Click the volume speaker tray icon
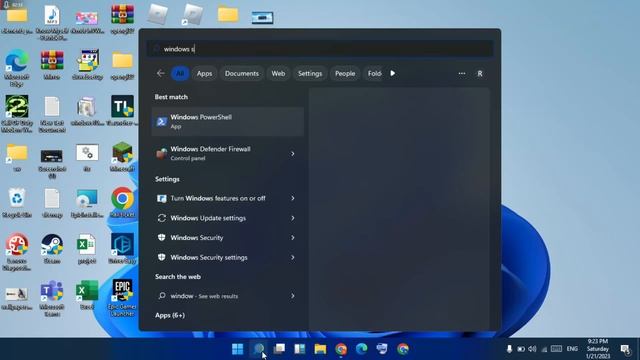This screenshot has height=360, width=640. coord(532,349)
